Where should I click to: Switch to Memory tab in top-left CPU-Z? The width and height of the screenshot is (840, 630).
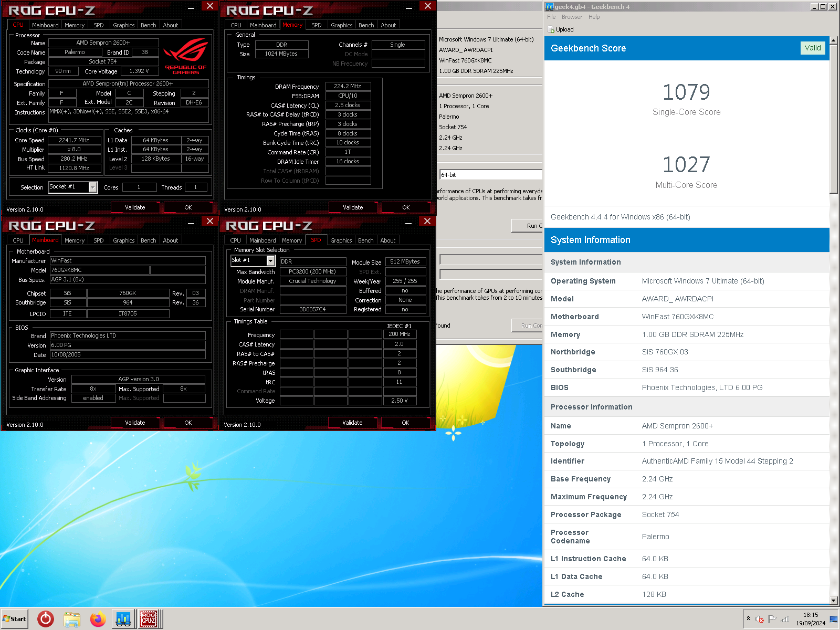(x=75, y=25)
